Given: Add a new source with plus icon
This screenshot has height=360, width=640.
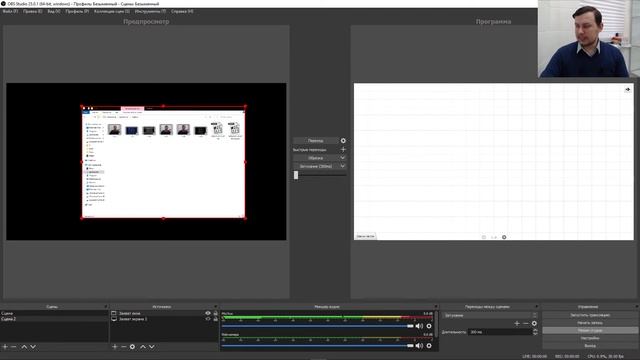Looking at the screenshot, I should click(x=115, y=347).
